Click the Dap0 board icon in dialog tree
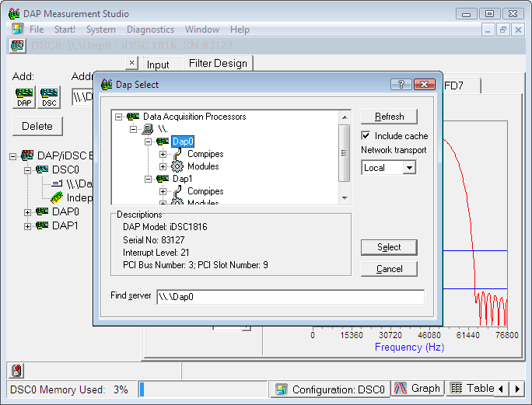The image size is (532, 405). (x=163, y=141)
